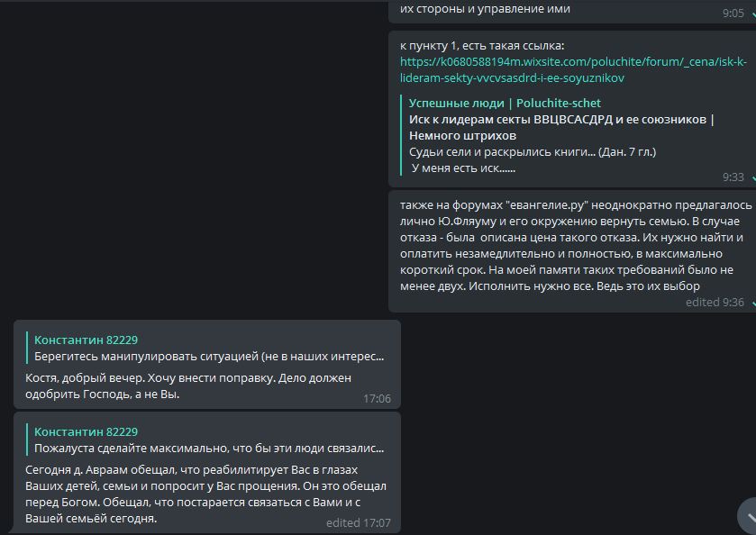Select message about форумах "евангелие.ру"

[571, 245]
